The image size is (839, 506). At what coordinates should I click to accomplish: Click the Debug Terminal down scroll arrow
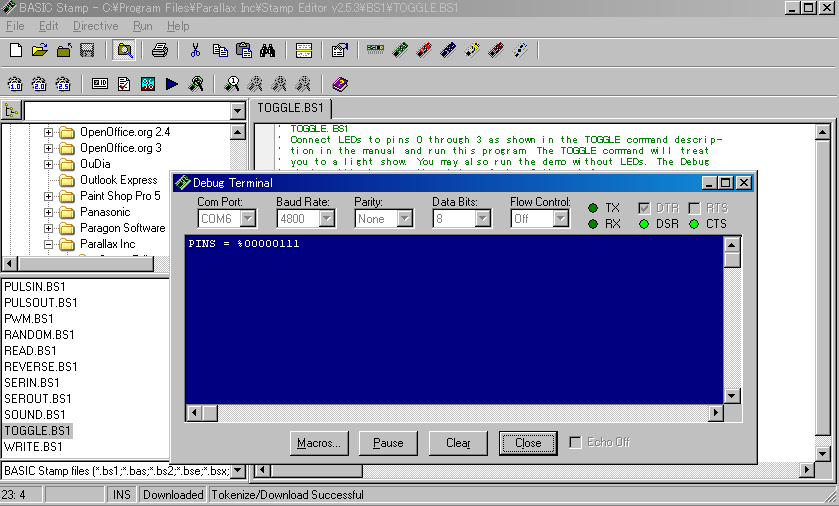(x=731, y=396)
